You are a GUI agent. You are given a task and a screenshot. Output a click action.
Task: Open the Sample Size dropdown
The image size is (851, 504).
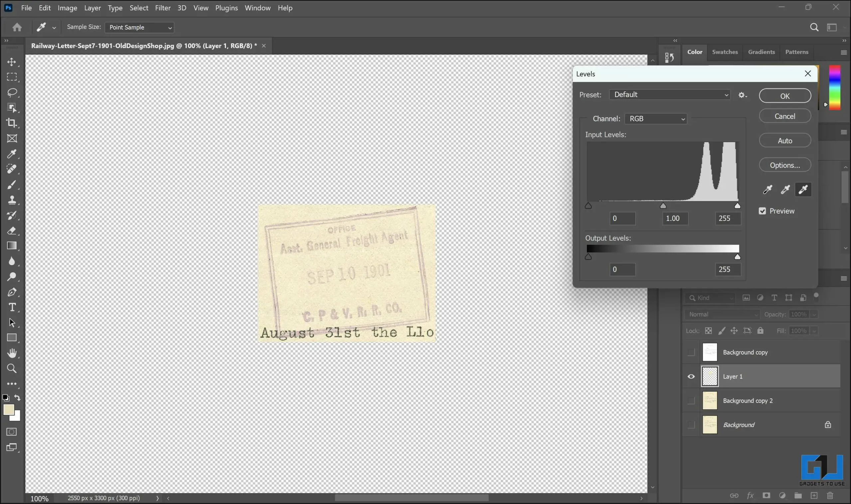tap(139, 28)
